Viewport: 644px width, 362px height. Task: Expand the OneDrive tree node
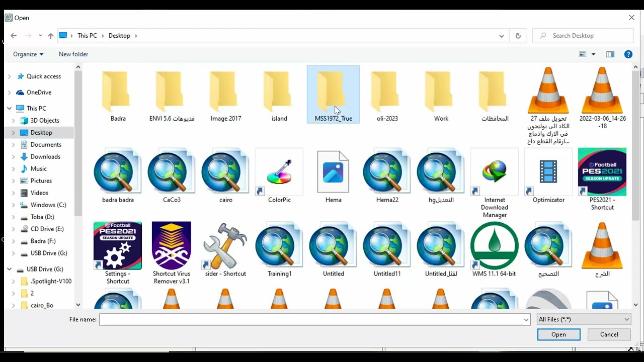(x=9, y=93)
